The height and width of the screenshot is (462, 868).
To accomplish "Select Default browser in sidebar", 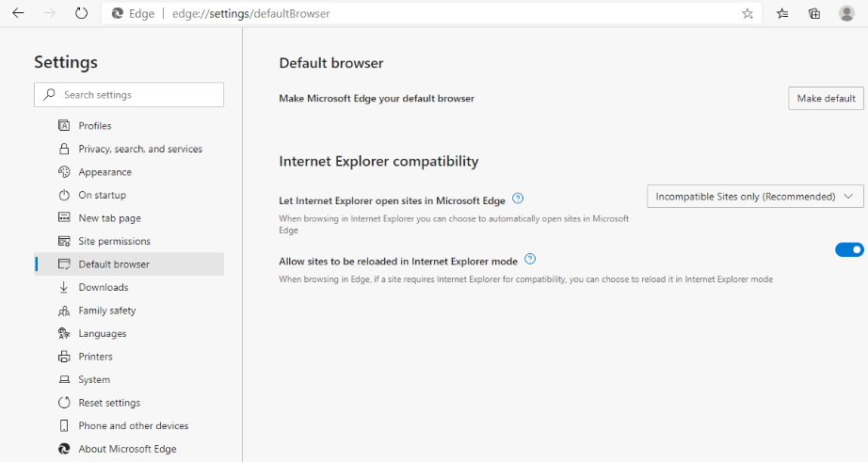I will [128, 263].
